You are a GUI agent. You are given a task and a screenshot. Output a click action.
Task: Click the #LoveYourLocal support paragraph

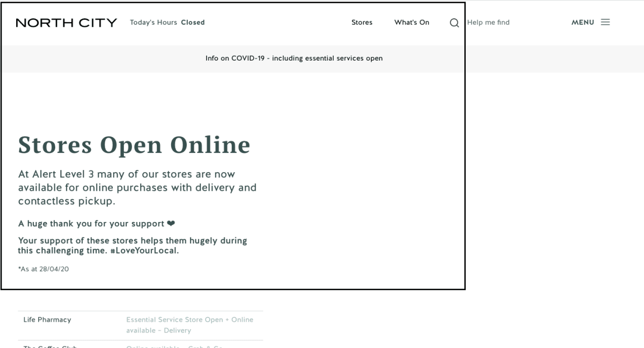click(133, 246)
